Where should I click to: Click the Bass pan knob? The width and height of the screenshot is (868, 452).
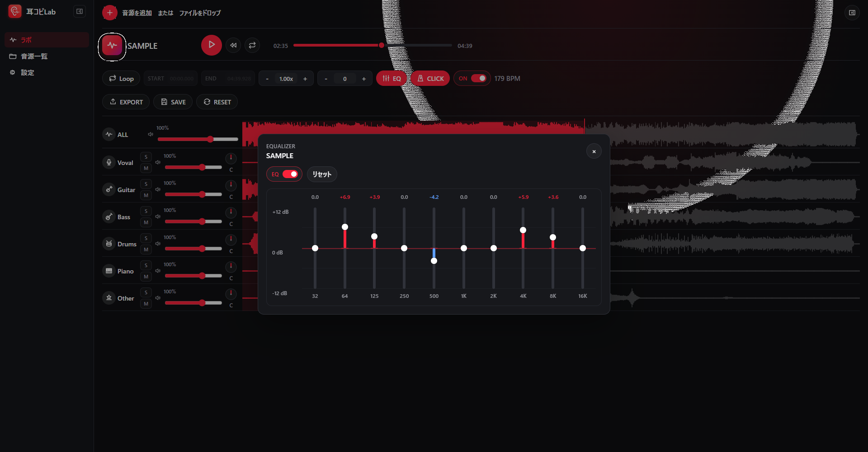click(231, 212)
